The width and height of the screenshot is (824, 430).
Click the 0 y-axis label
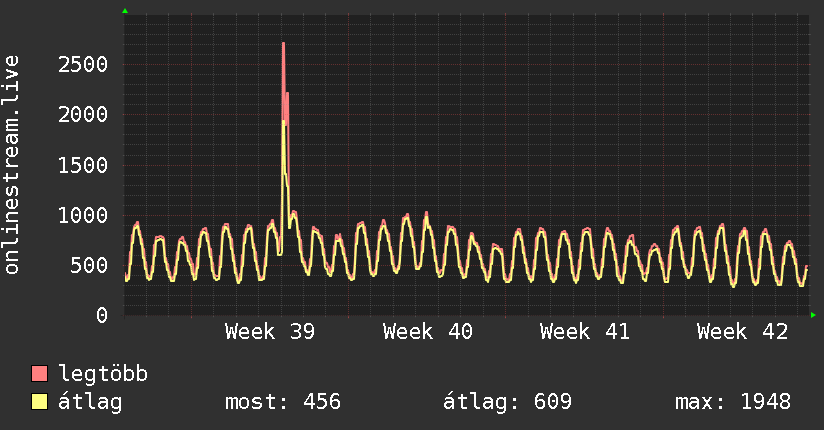(102, 315)
